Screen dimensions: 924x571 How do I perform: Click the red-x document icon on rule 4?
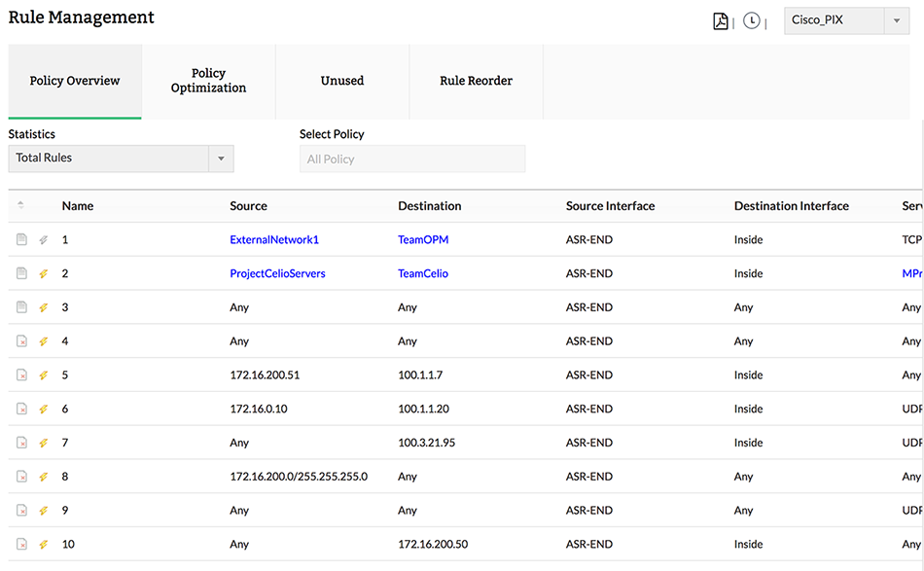[21, 341]
